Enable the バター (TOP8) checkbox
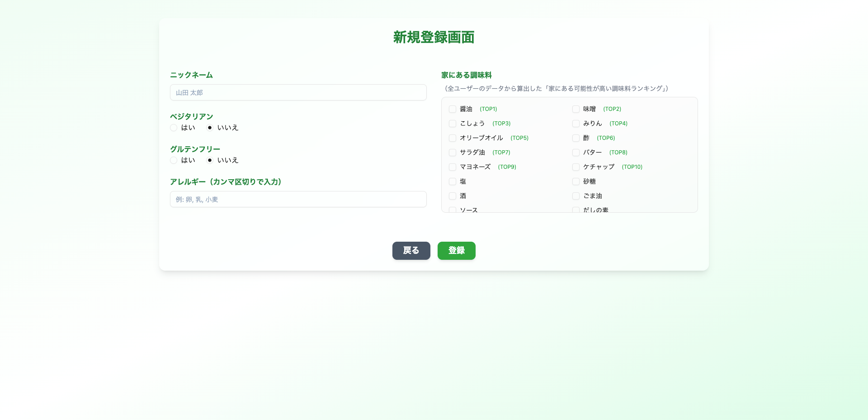This screenshot has height=420, width=868. 576,153
